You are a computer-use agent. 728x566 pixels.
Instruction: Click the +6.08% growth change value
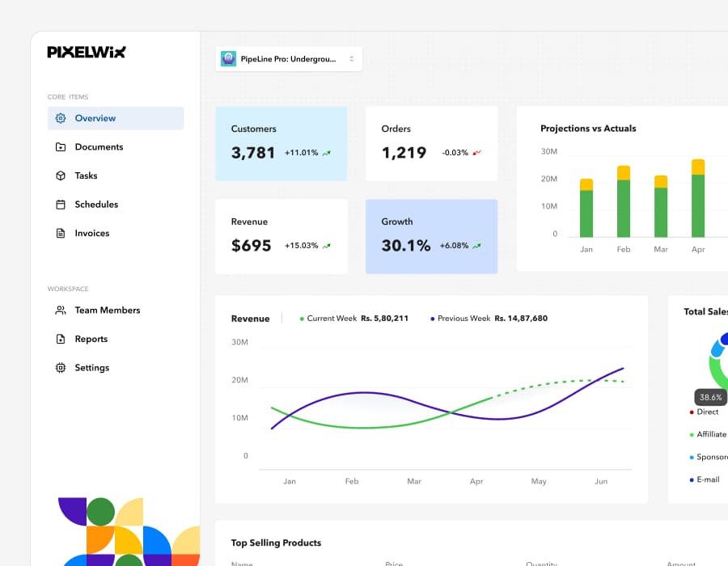(454, 246)
